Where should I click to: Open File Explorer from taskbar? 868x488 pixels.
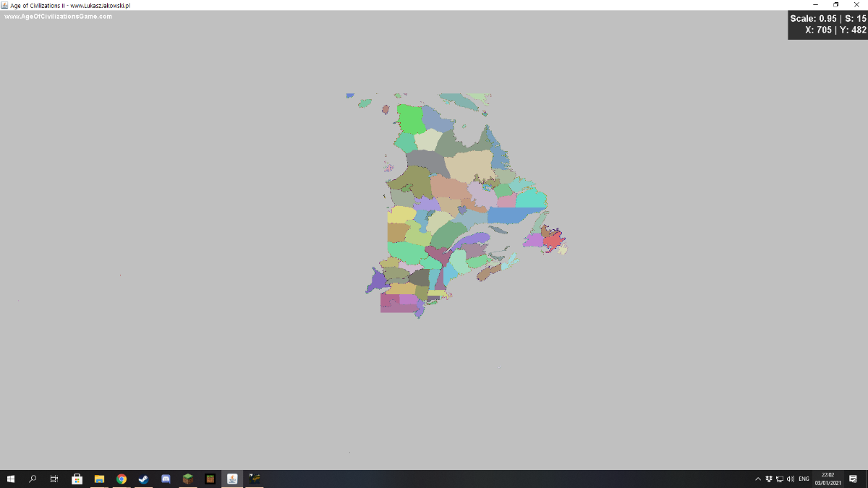click(x=99, y=479)
